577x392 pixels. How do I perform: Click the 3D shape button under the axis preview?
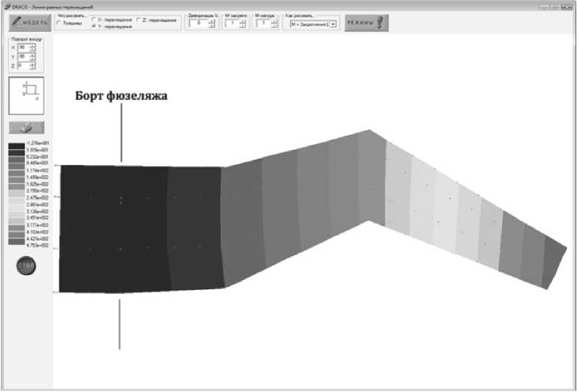click(x=26, y=128)
